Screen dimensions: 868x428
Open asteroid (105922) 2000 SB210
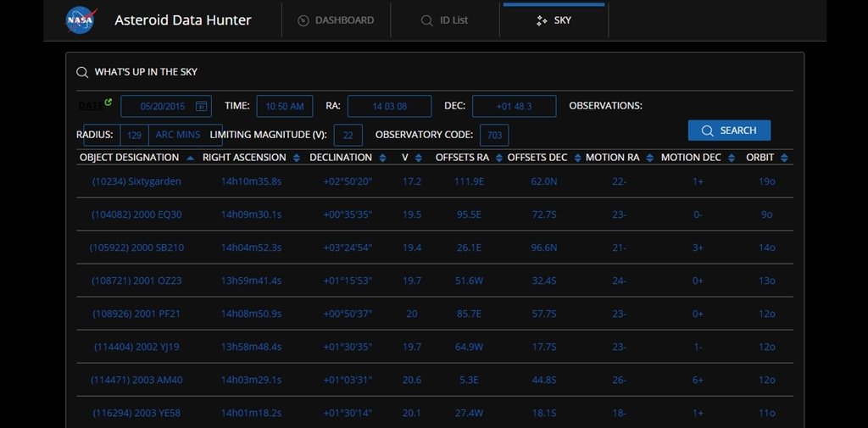[x=136, y=247]
